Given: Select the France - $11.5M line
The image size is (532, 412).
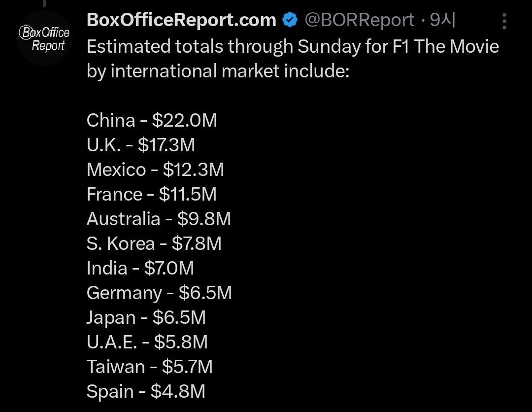Looking at the screenshot, I should click(152, 195).
